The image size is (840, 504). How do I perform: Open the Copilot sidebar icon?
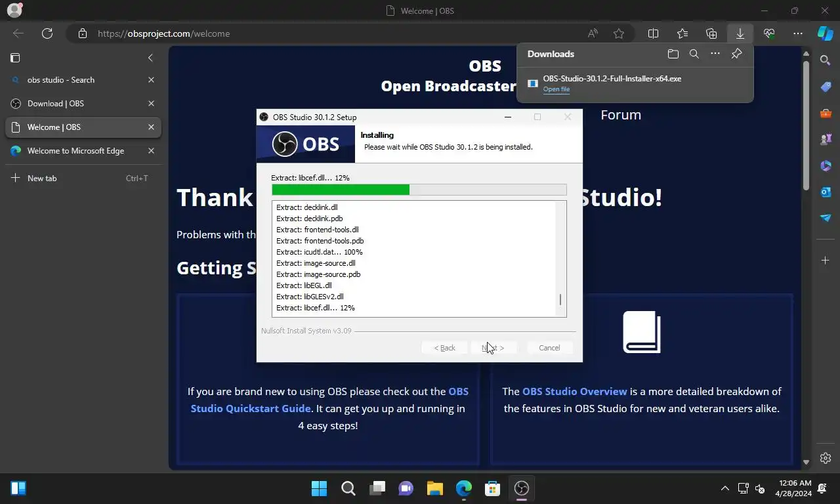(x=826, y=33)
